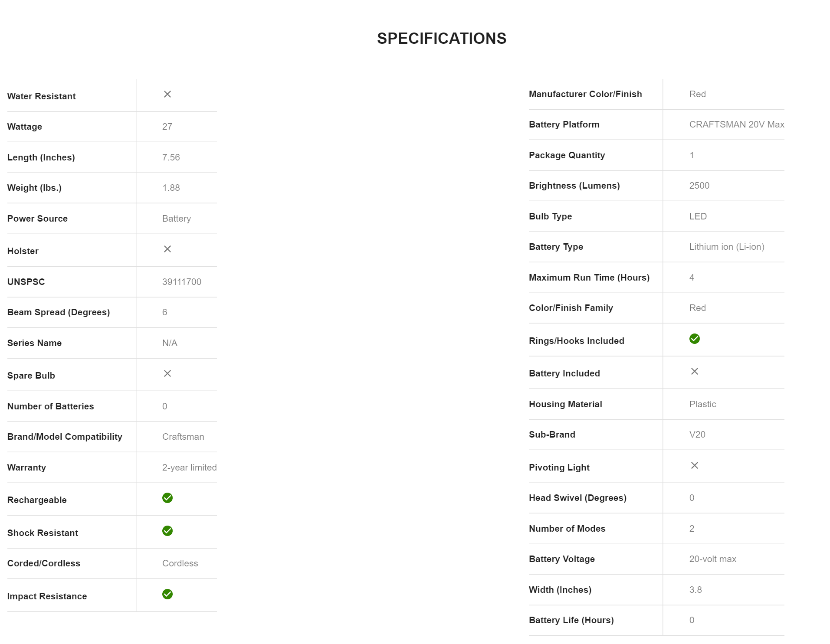Click the green checkmark for Rings/Hooks Included
This screenshot has height=644, width=830.
pyautogui.click(x=694, y=339)
